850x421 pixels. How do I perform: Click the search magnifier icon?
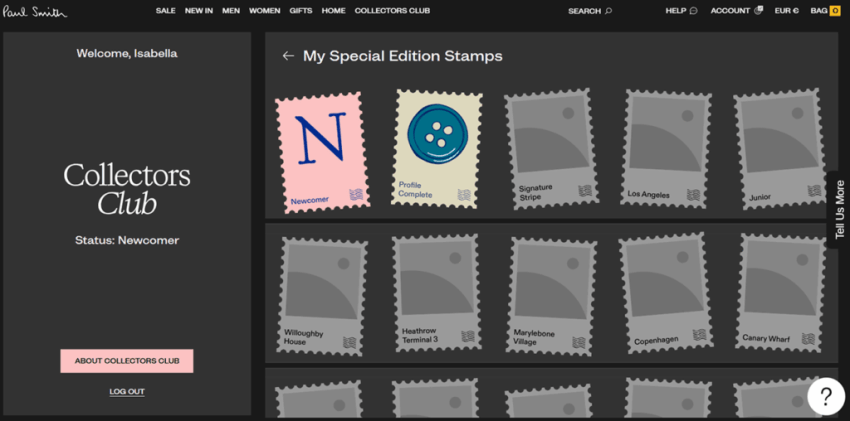click(608, 11)
